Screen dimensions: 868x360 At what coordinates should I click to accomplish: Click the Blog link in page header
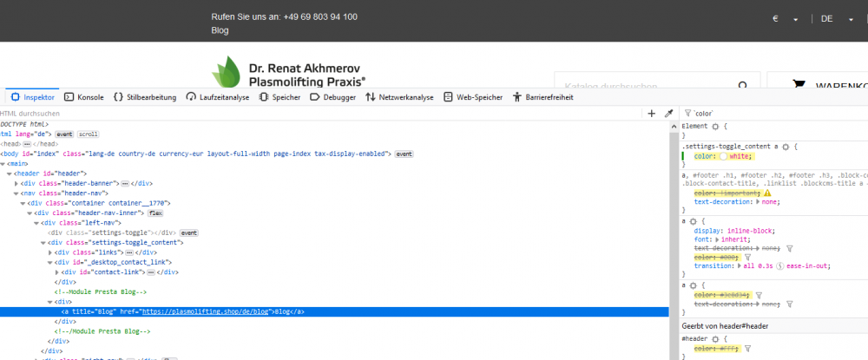(x=220, y=30)
